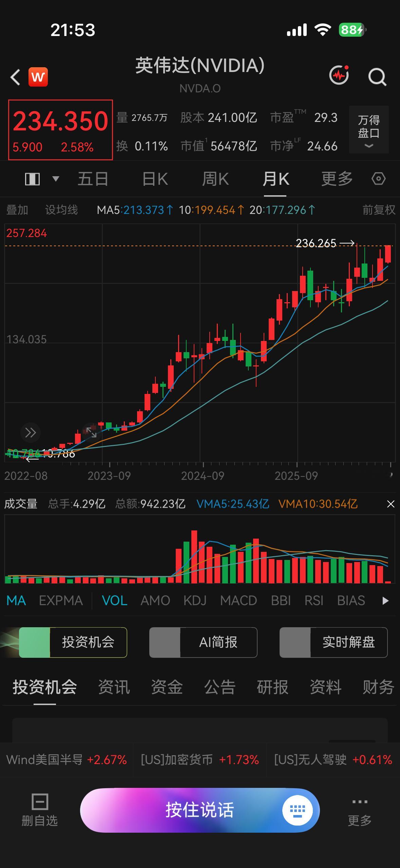400x868 pixels.
Task: Open 更多 chart period options
Action: 337,179
